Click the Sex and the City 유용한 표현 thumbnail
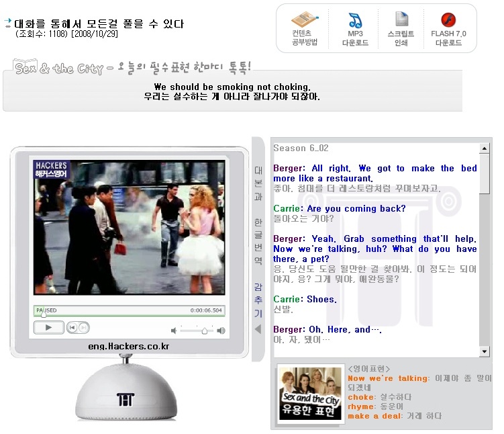This screenshot has height=434, width=504. 311,393
